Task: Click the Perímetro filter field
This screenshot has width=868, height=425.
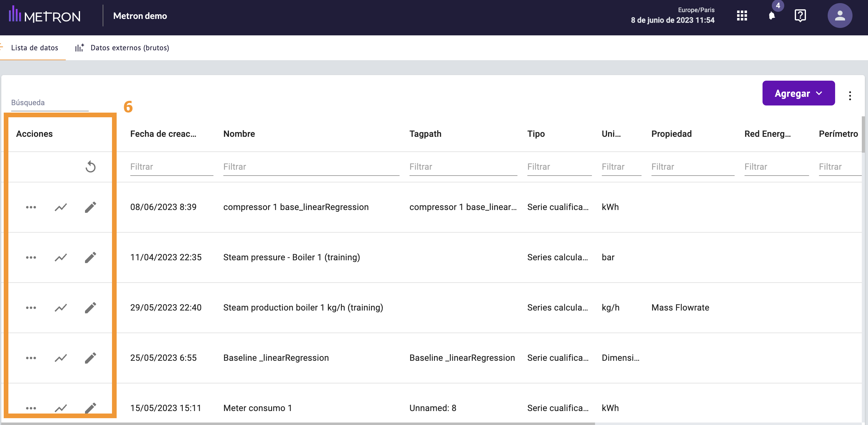Action: point(840,167)
